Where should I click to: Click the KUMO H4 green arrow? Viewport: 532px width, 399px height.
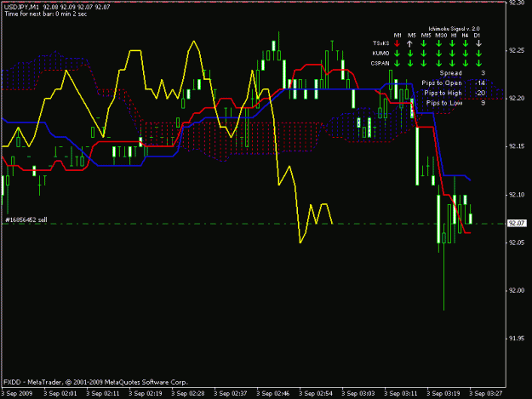[466, 54]
